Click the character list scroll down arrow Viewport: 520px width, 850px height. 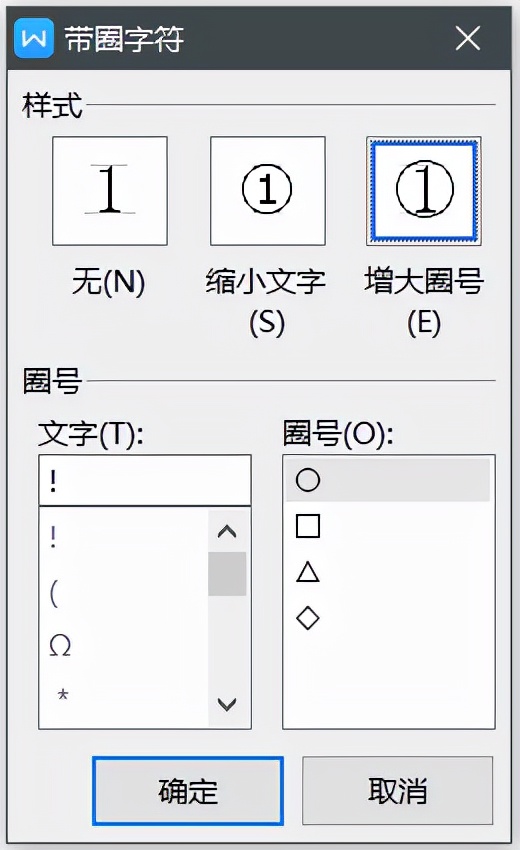(x=227, y=705)
